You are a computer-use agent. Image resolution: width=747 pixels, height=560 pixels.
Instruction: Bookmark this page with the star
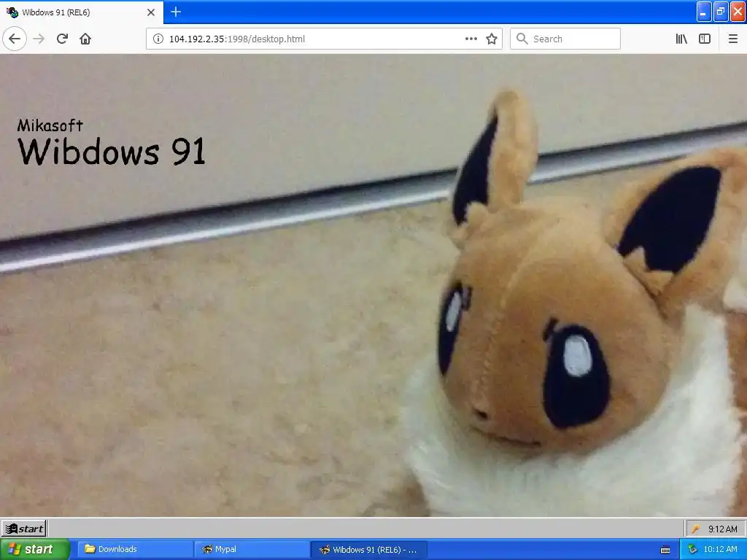click(492, 39)
